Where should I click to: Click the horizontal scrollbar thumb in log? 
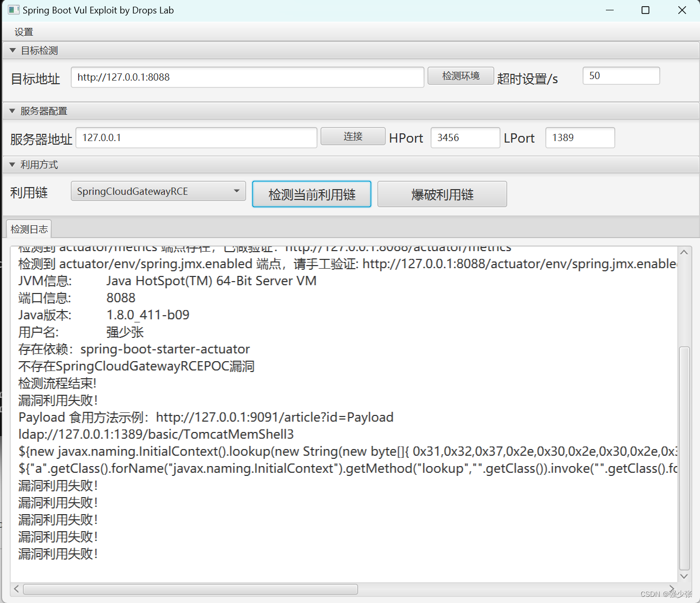click(x=190, y=589)
